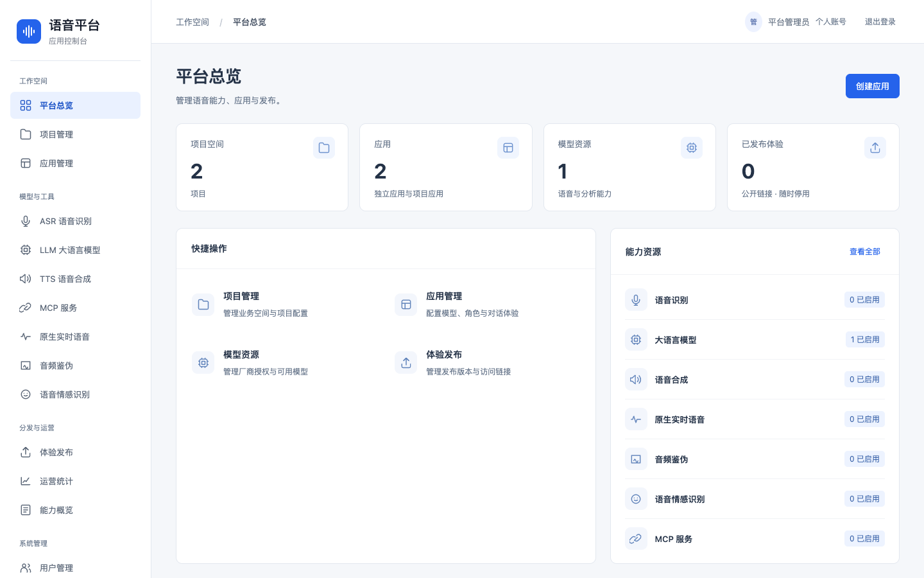This screenshot has height=578, width=924.
Task: Click the smiley icon in 语音情感识别 resource row
Action: [636, 499]
